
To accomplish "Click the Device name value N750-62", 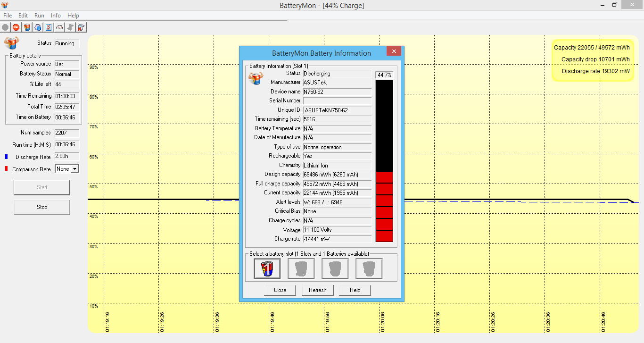I will tap(337, 92).
